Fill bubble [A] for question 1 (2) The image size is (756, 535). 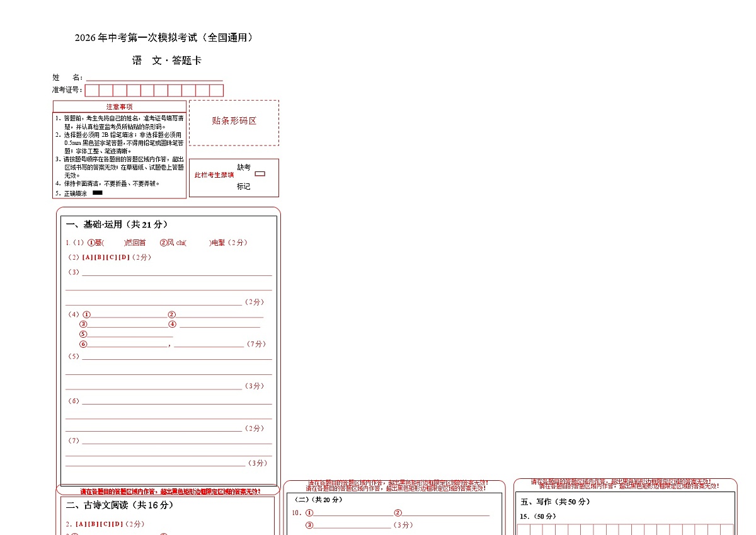coord(88,257)
